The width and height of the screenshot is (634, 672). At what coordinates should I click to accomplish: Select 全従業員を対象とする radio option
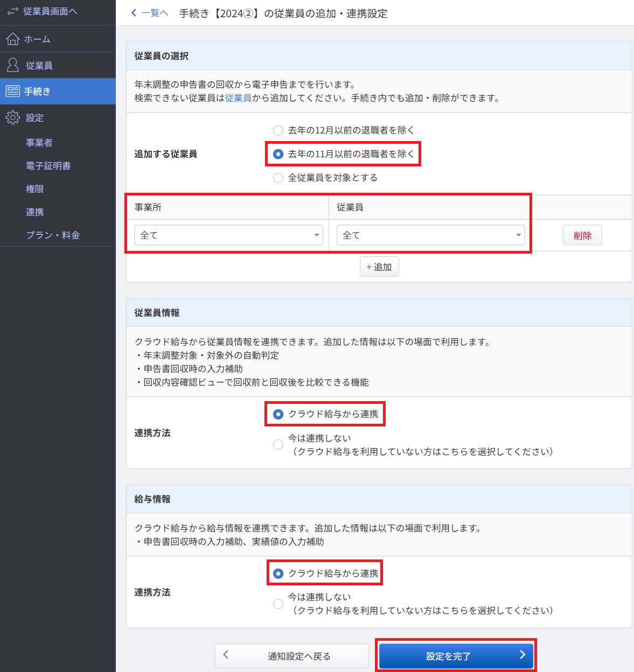tap(278, 178)
